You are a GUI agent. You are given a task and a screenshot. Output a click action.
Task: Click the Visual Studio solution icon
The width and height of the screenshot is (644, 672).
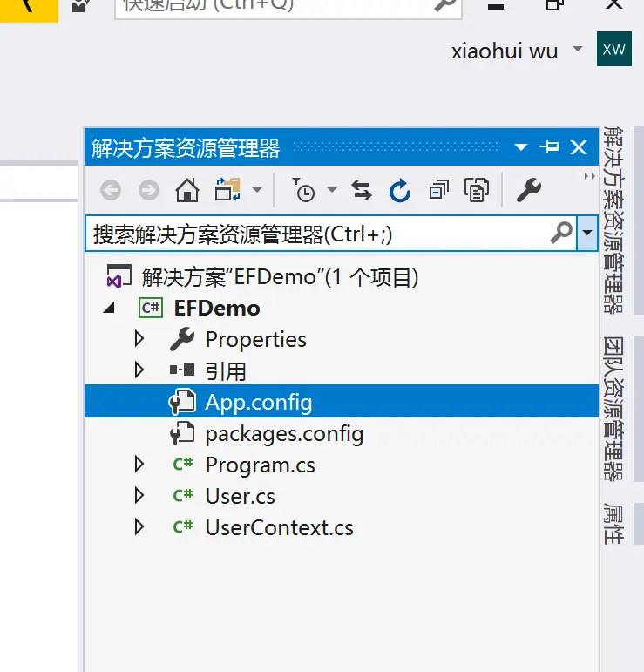click(119, 276)
